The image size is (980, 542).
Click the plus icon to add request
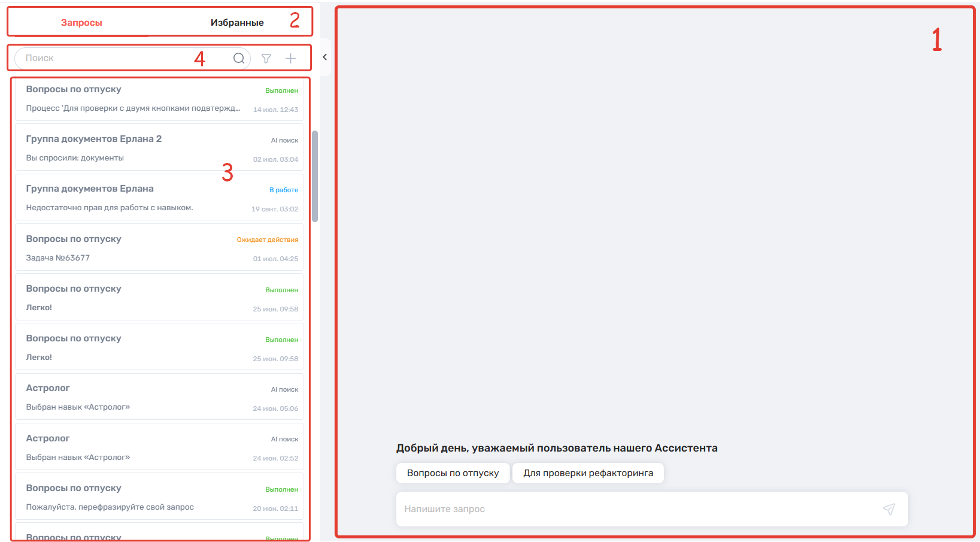pos(290,58)
